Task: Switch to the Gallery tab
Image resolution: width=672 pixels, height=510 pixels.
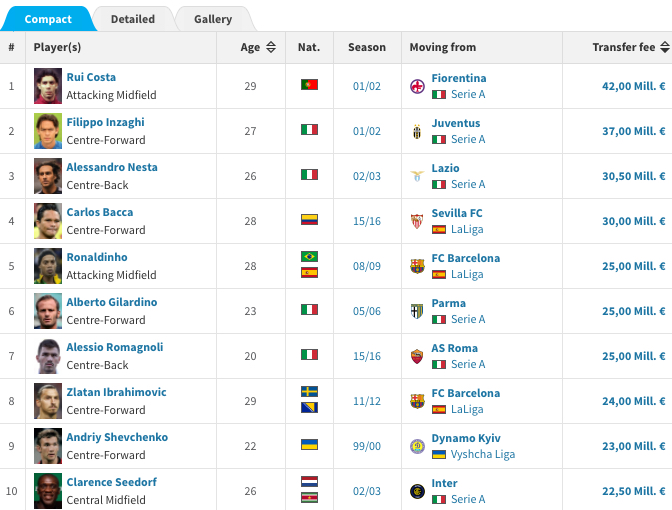Action: (213, 19)
